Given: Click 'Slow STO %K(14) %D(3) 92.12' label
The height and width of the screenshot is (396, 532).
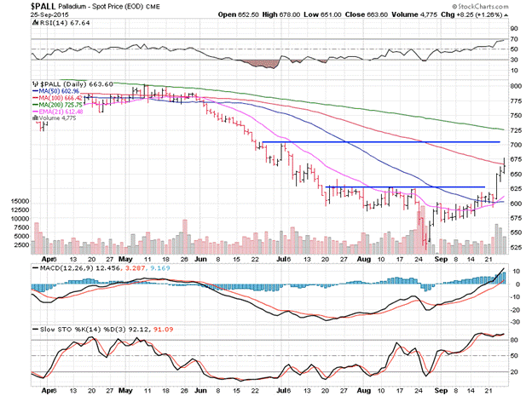Looking at the screenshot, I should pyautogui.click(x=91, y=330).
